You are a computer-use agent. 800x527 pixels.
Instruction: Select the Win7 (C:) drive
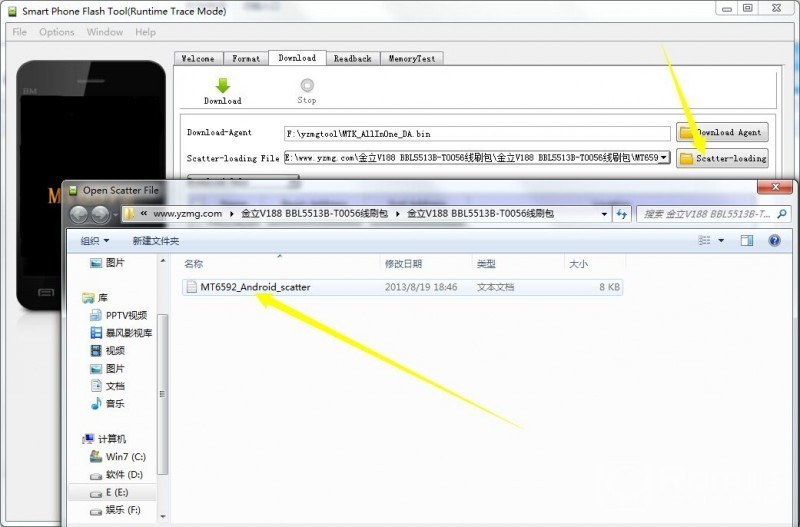pyautogui.click(x=118, y=457)
